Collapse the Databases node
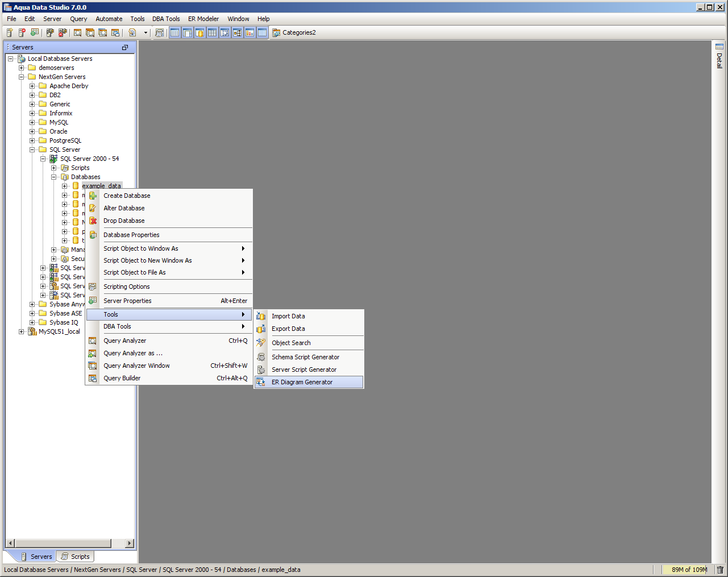This screenshot has width=728, height=577. tap(53, 177)
